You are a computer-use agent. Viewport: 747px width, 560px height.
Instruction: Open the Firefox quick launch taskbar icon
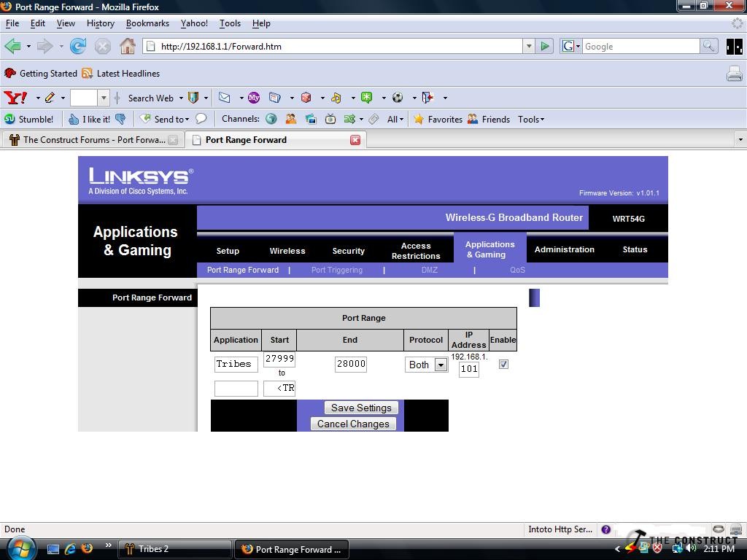[x=88, y=548]
